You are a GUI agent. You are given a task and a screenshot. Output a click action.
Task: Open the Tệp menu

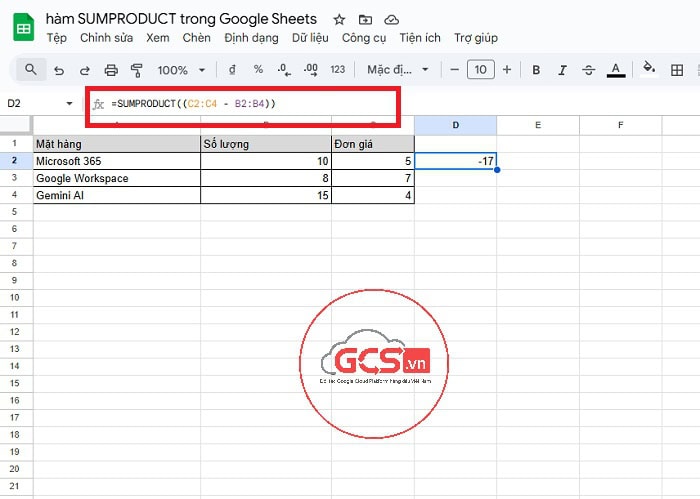point(56,38)
